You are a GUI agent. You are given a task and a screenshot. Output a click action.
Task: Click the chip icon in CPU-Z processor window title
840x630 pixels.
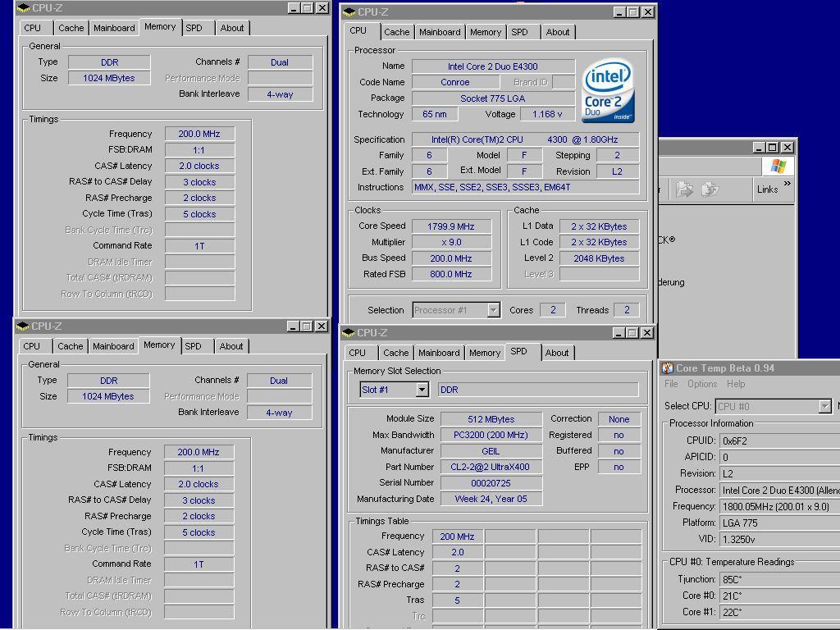349,11
